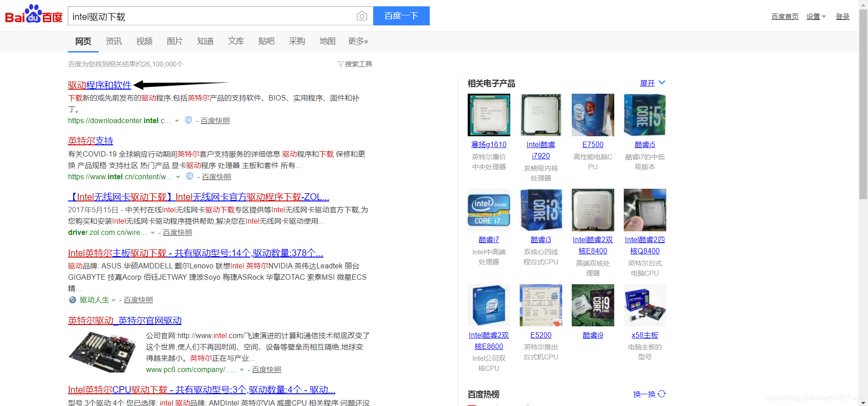Open the 英特尔支持 result link

coord(90,141)
